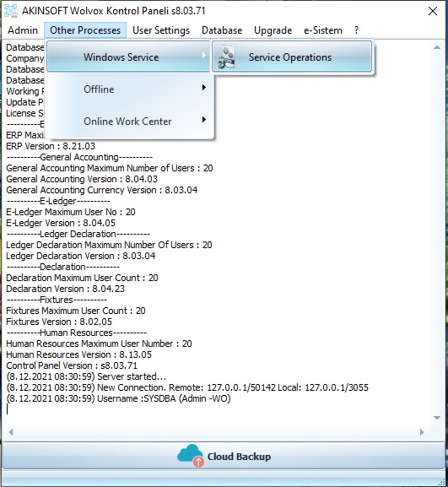This screenshot has width=448, height=487.
Task: Click 'Human Resources Version : 8.13.05' line
Action: click(78, 354)
